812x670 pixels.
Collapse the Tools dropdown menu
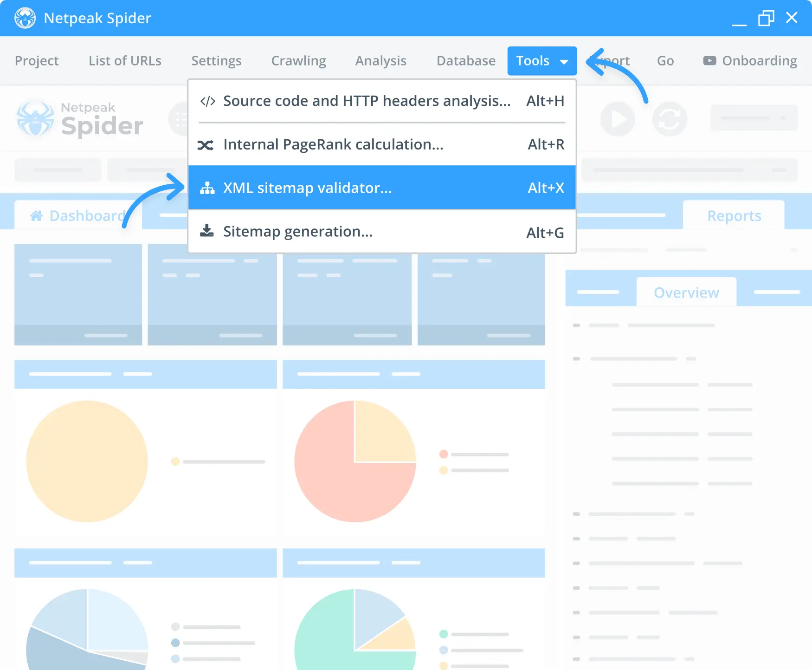(542, 61)
